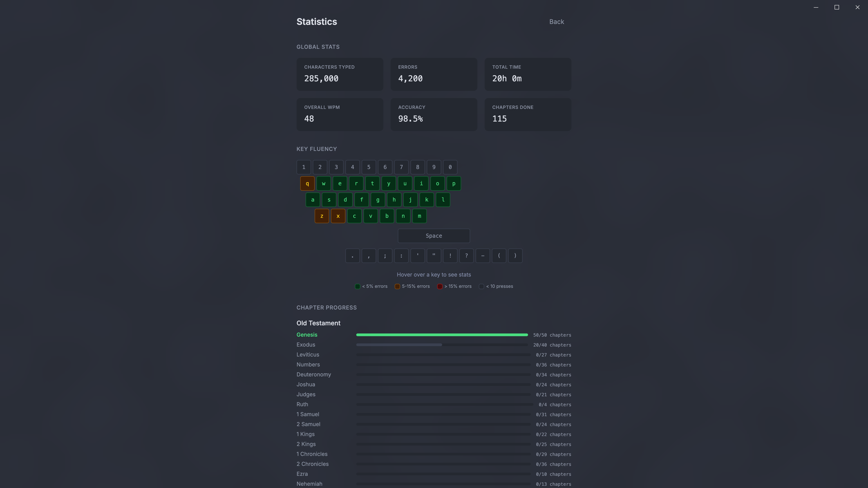Click the number '5' key tile
The width and height of the screenshot is (868, 488).
click(x=369, y=167)
